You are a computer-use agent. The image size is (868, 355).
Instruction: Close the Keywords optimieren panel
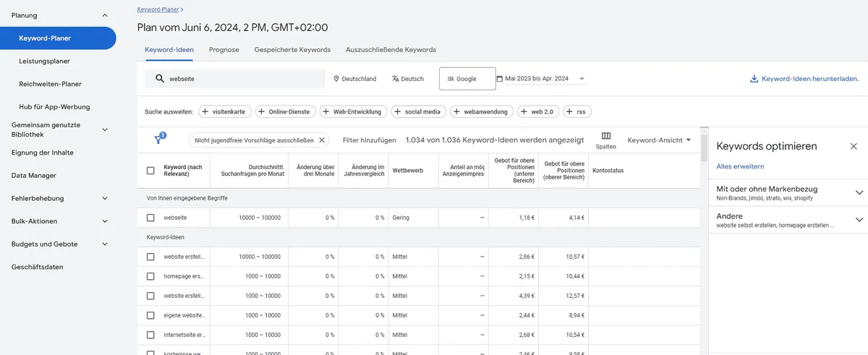tap(854, 146)
